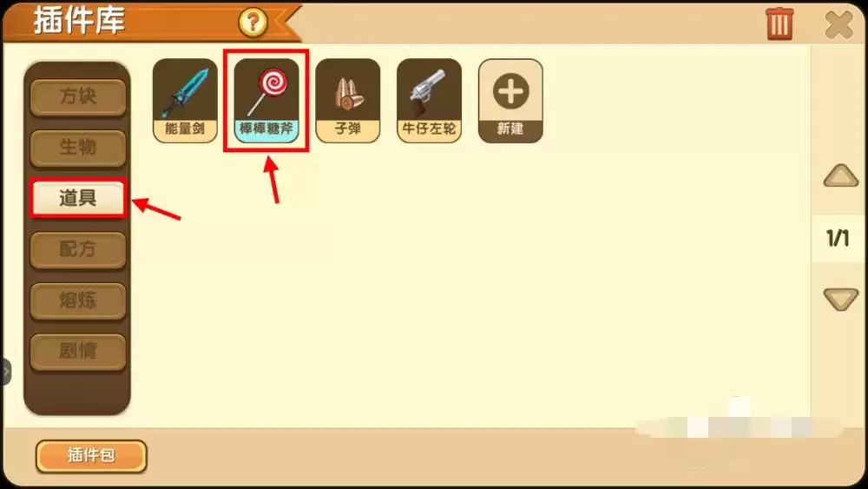Go to next page with down arrow
This screenshot has height=489, width=868.
(840, 299)
